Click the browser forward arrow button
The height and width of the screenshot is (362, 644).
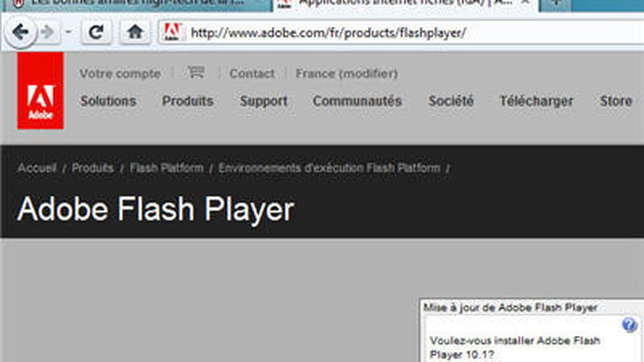coord(48,32)
